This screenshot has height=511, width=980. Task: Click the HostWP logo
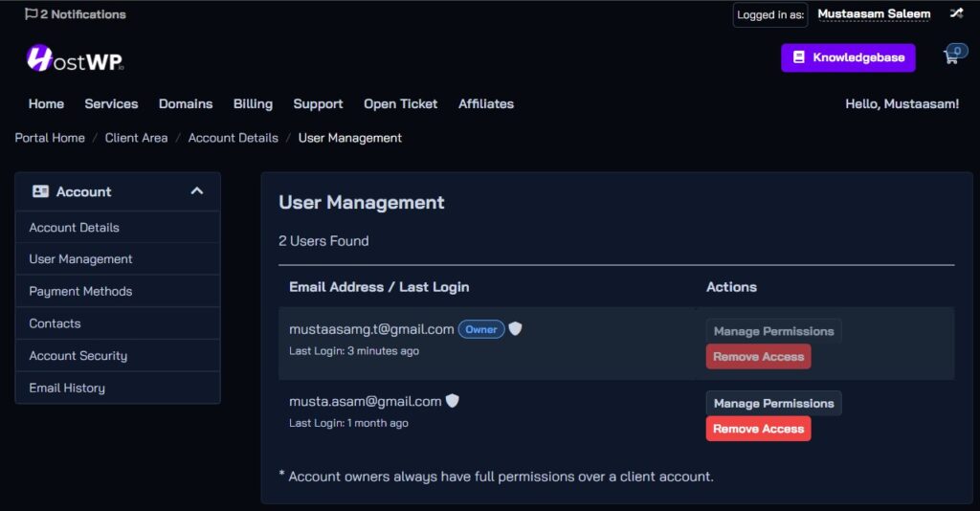point(75,58)
